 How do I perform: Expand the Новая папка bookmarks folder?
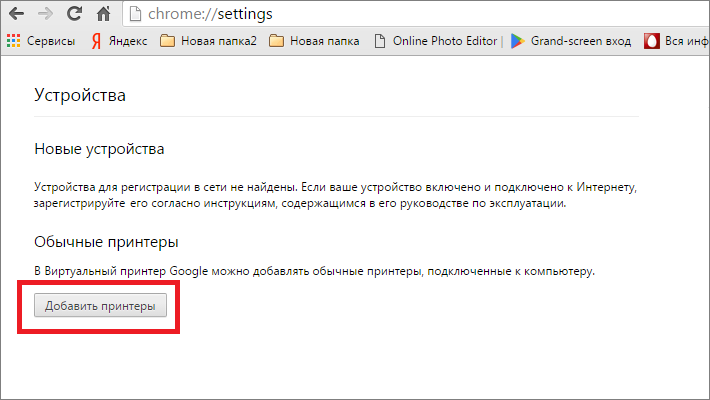(x=318, y=41)
